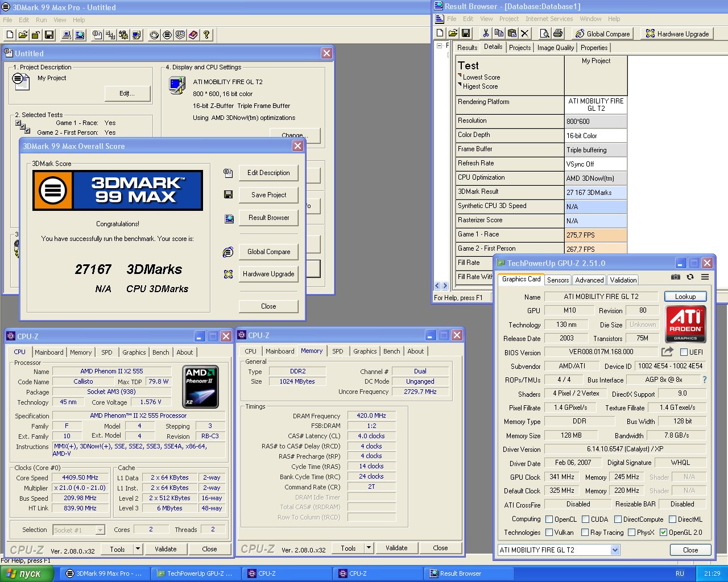Viewport: 728px width, 582px height.
Task: Click the GPU Name field in GPU-Z
Action: (601, 297)
